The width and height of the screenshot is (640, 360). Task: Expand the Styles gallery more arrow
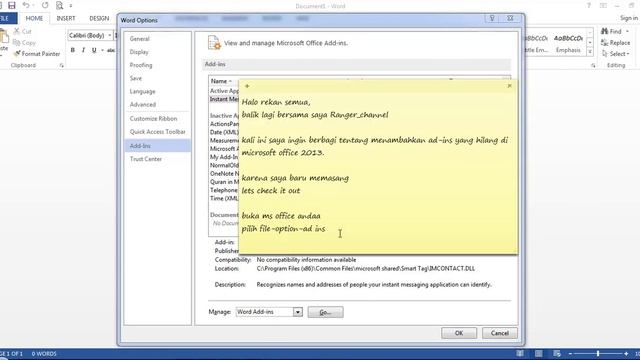[x=590, y=52]
